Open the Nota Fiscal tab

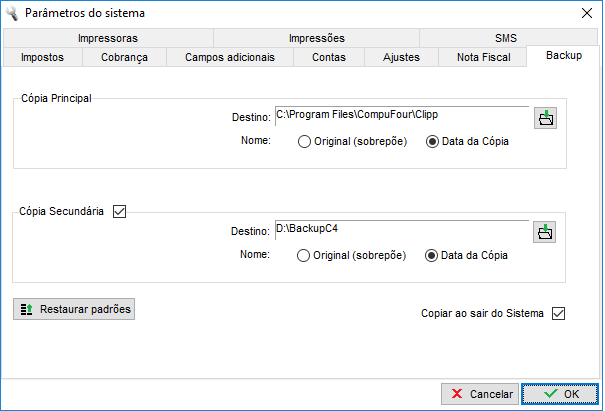coord(483,57)
